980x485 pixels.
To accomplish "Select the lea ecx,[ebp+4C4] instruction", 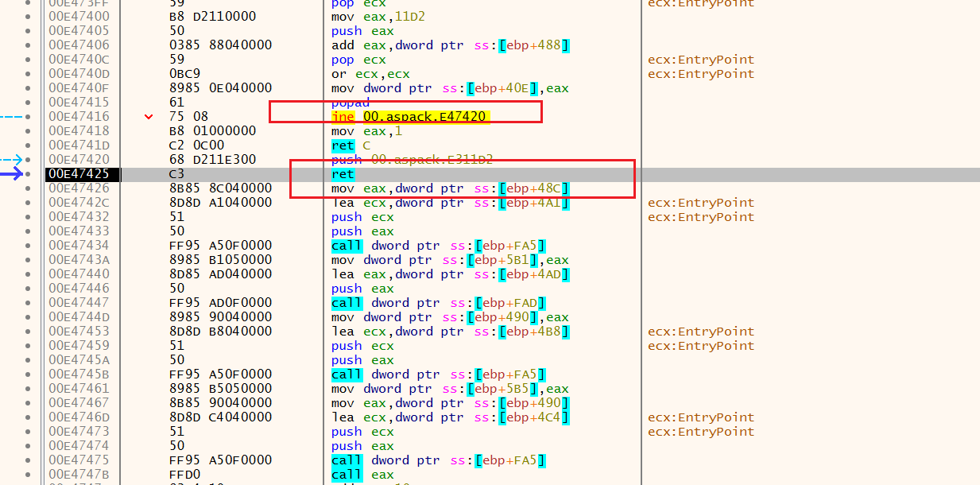I will (x=449, y=417).
